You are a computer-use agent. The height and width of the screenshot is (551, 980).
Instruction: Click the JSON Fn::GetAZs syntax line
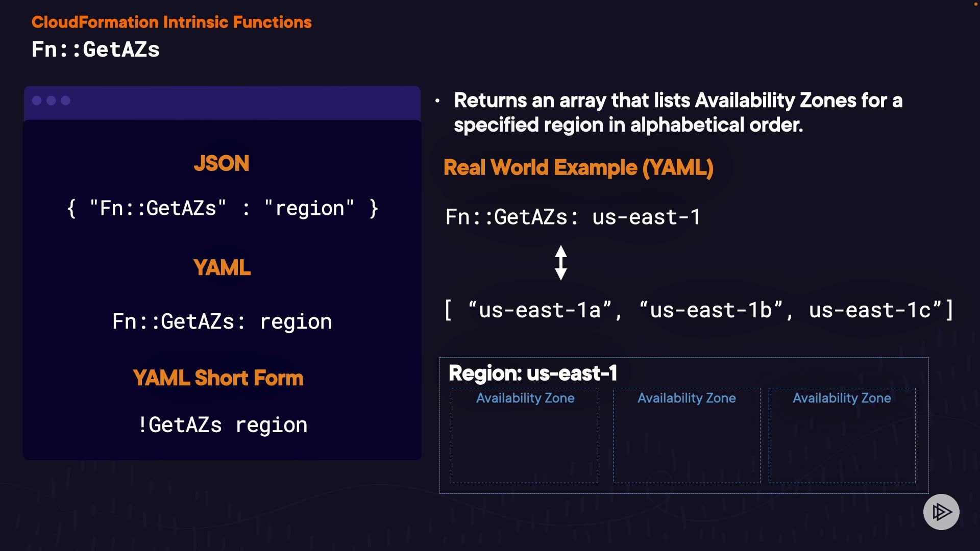(223, 209)
